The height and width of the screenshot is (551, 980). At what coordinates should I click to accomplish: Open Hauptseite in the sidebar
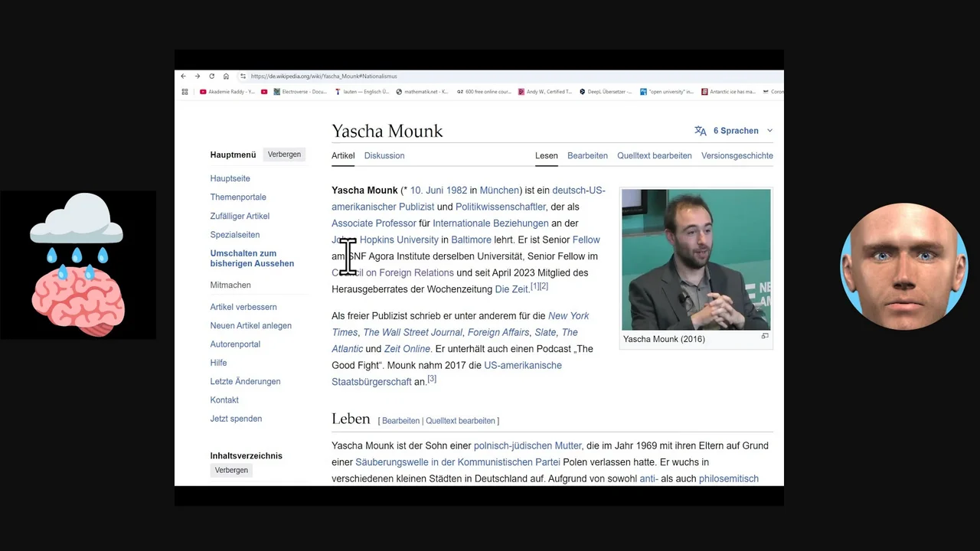[x=230, y=178]
